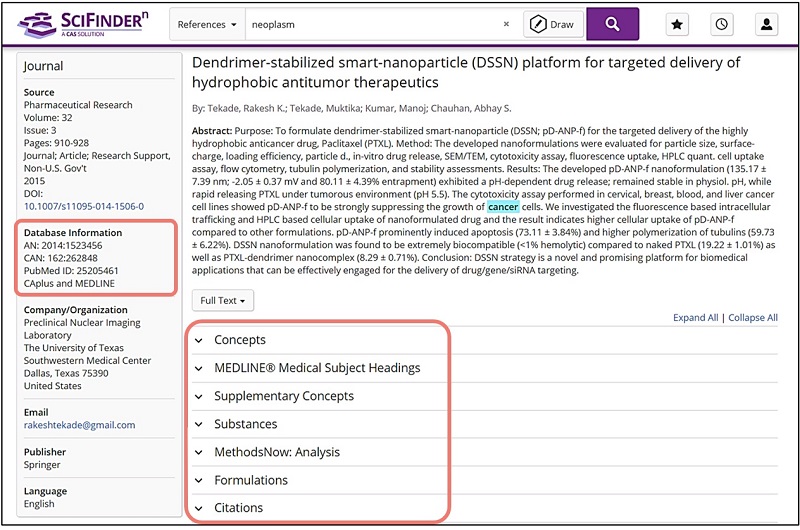Expand the MethodsNow: Analysis section

pyautogui.click(x=276, y=452)
